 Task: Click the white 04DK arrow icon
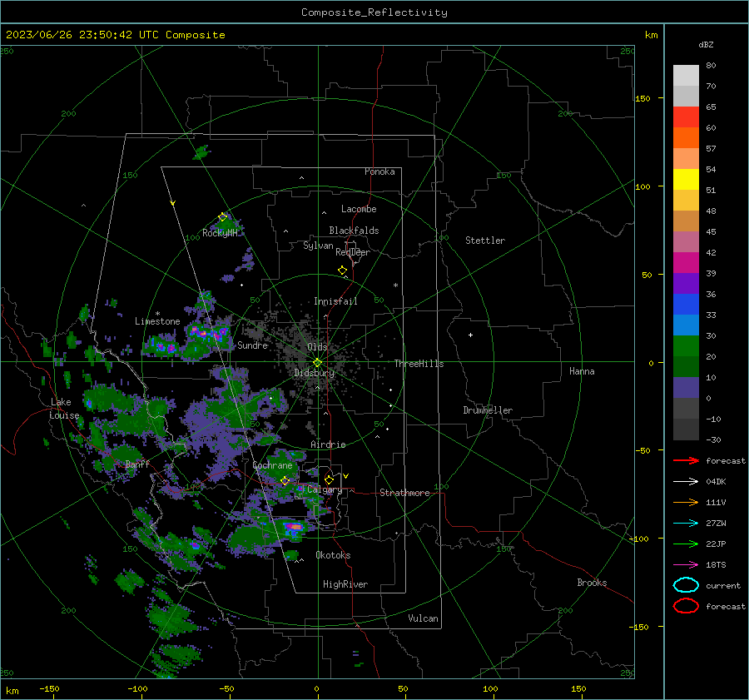point(686,481)
